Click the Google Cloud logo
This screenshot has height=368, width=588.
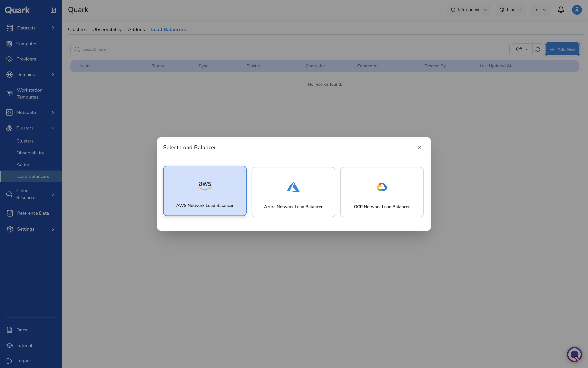382,187
